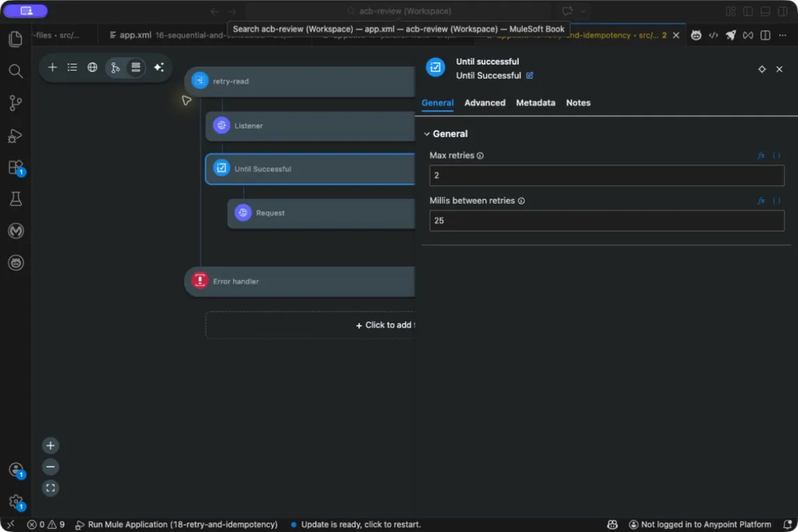Switch to the Advanced tab
Screen dimensions: 798x532
[x=484, y=103]
